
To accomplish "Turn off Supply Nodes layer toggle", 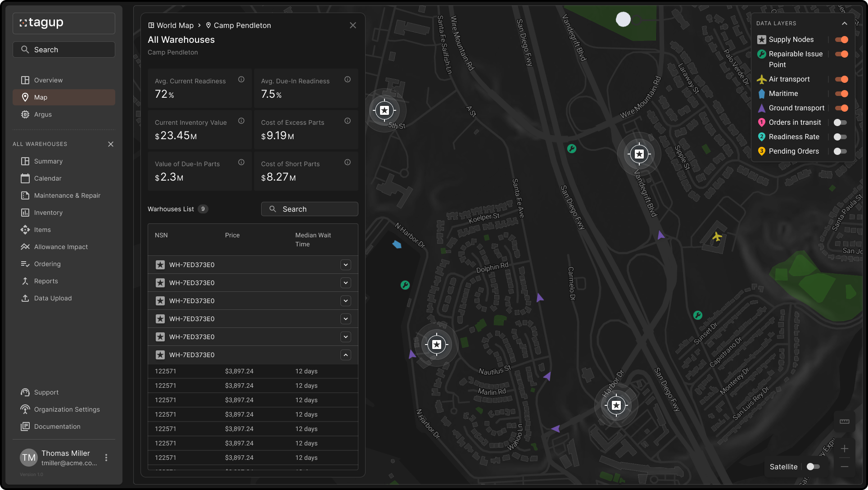I will click(841, 40).
